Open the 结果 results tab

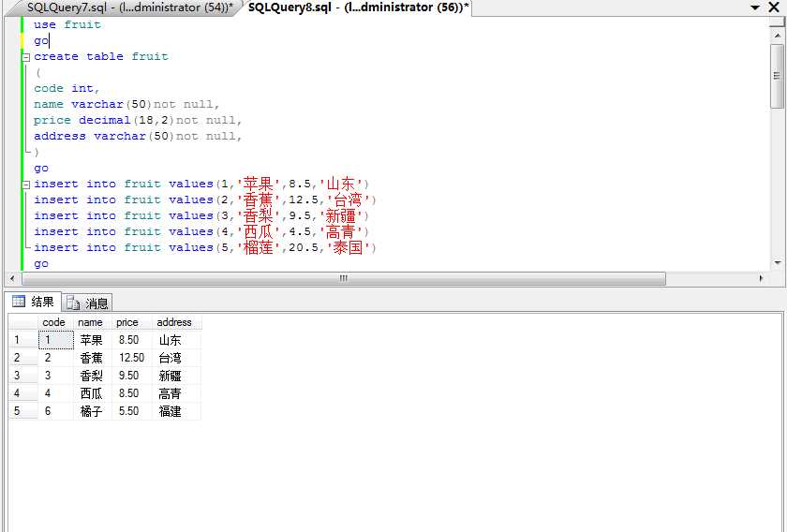(33, 302)
